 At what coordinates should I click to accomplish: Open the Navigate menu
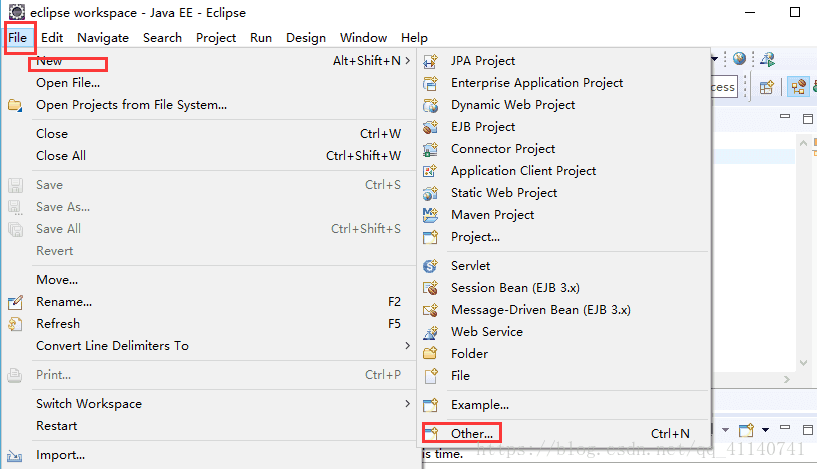103,38
